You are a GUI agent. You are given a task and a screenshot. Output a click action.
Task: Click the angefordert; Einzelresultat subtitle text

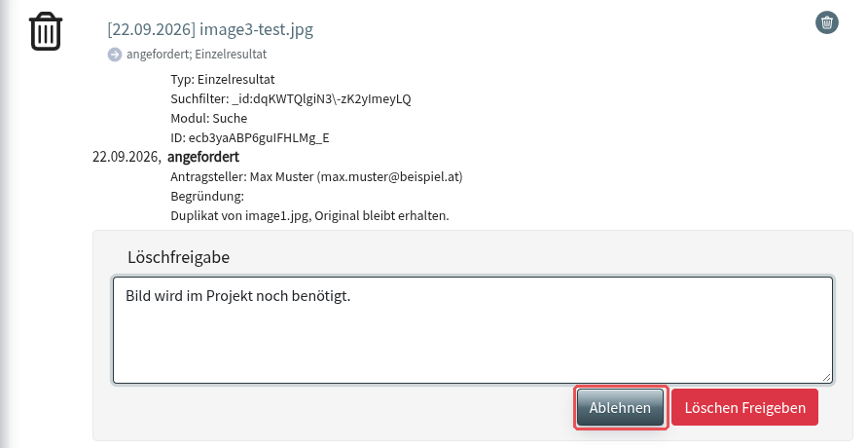pos(197,55)
